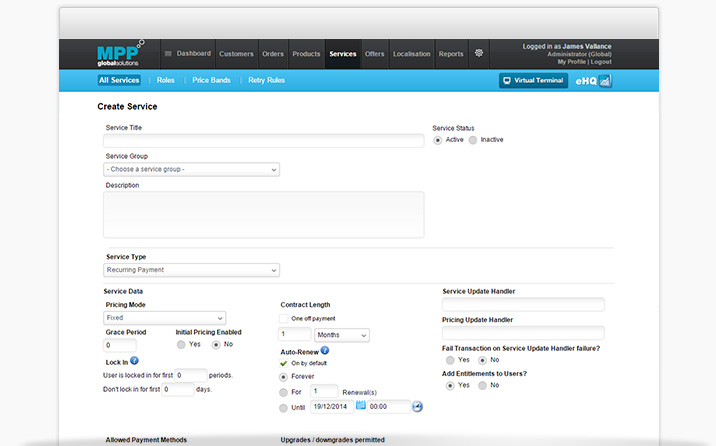
Task: Open the Service Group dropdown
Action: [x=191, y=169]
